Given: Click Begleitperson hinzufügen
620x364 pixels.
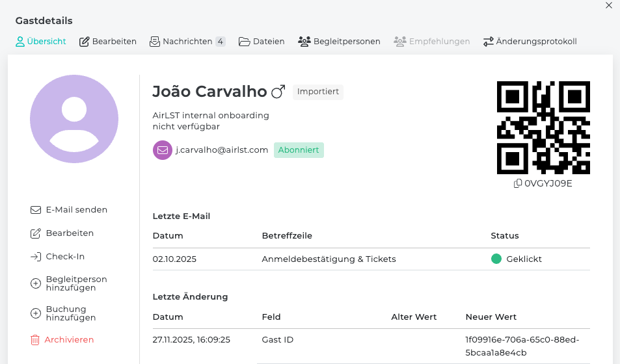Looking at the screenshot, I should tap(69, 283).
